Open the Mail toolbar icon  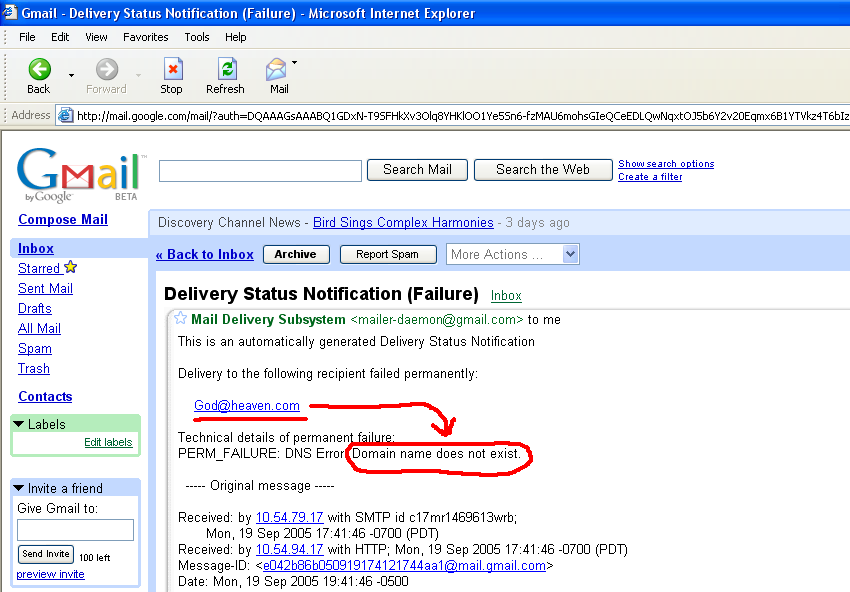[x=277, y=70]
